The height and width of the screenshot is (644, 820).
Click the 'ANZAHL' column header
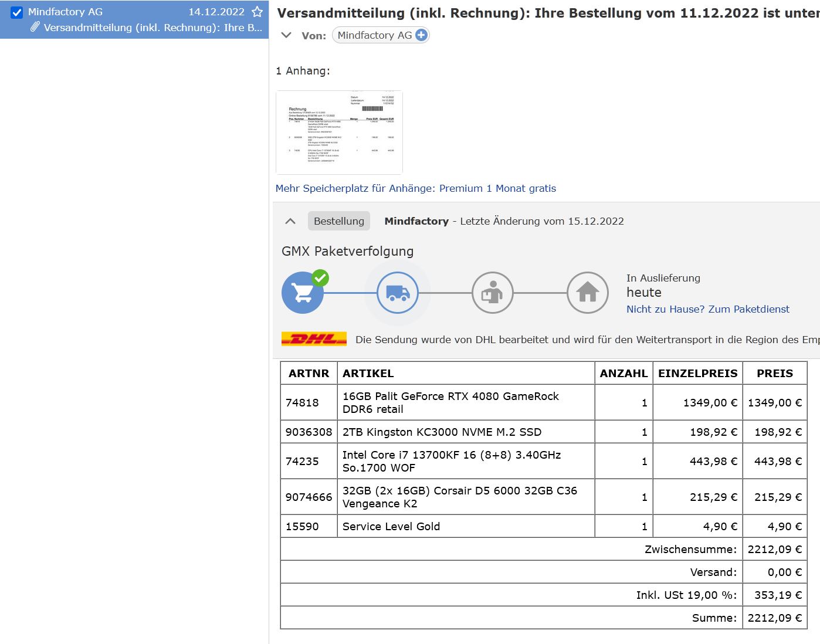point(624,373)
